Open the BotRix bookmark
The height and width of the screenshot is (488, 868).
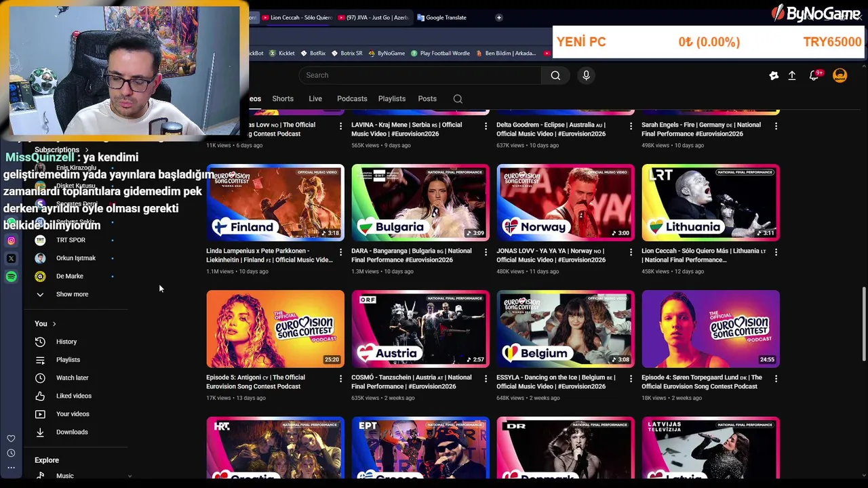(x=313, y=53)
